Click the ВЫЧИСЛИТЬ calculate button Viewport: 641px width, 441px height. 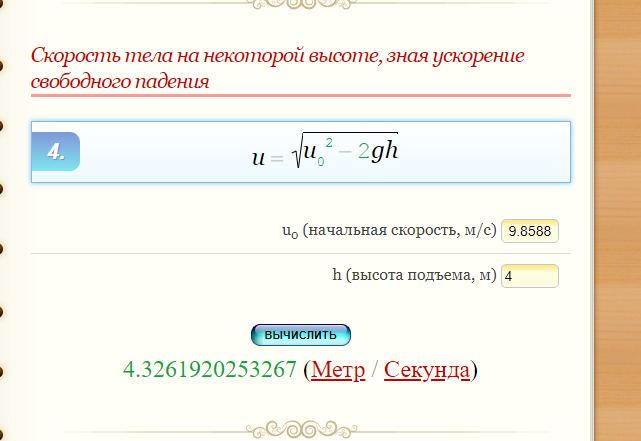(x=300, y=335)
